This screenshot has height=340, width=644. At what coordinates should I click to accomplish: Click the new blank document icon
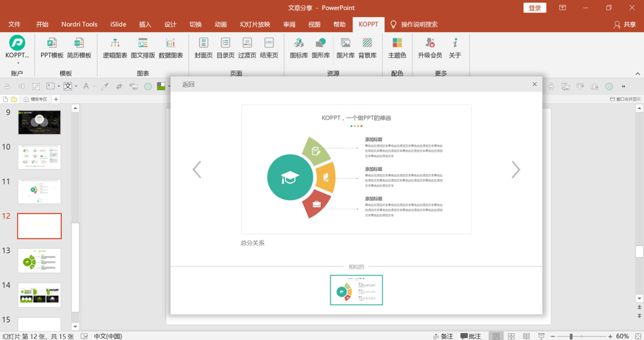tap(6, 99)
